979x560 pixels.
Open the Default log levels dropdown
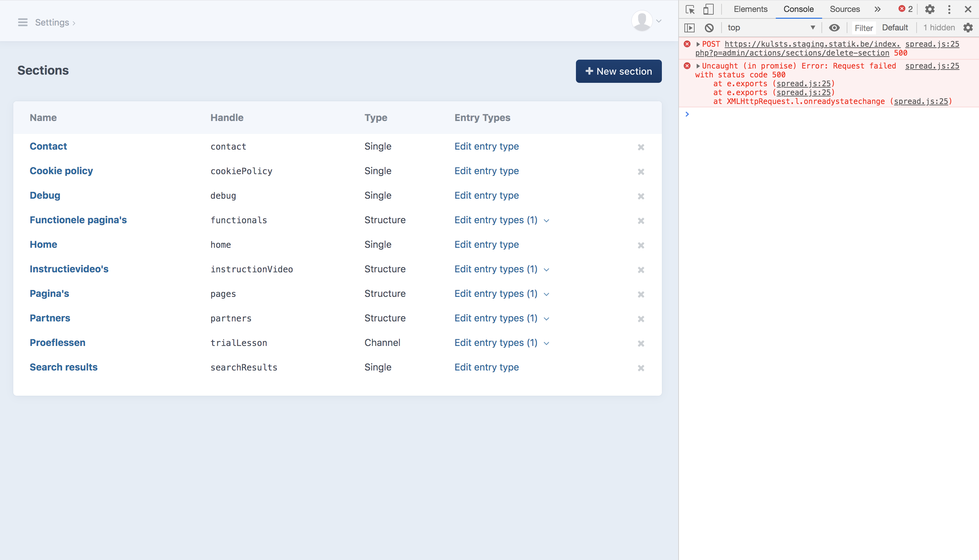point(895,27)
